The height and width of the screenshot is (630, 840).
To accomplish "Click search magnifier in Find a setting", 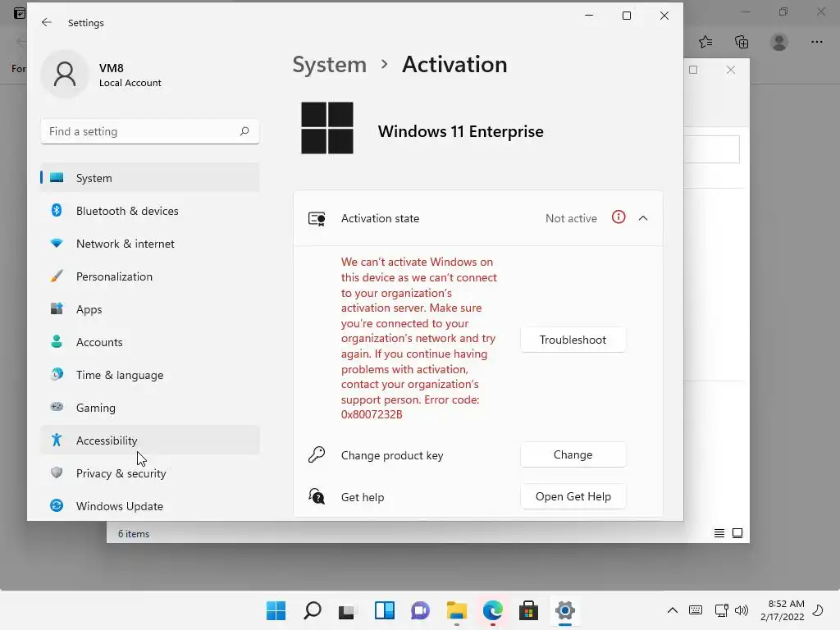I will 244,131.
